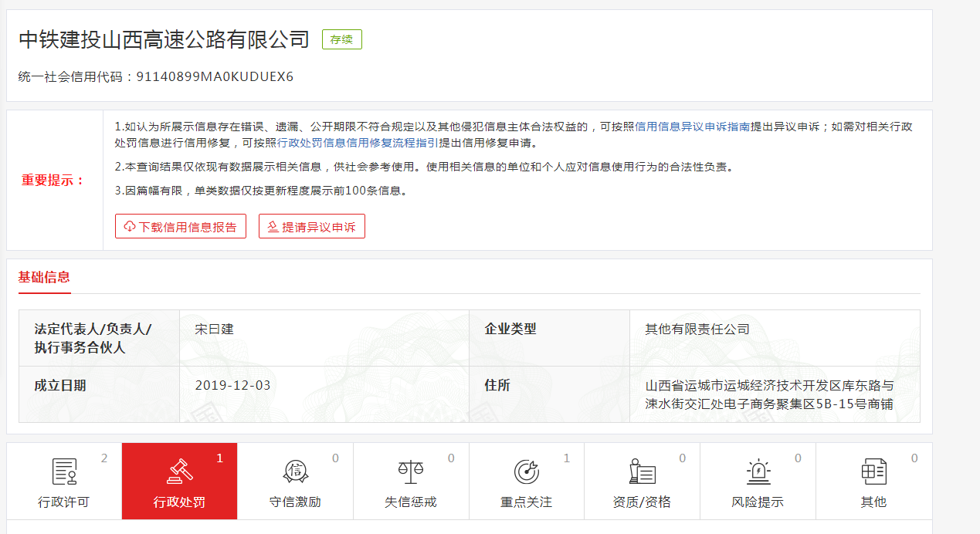
Task: Click the credit code 91140899MA0KUDUEX6
Action: [215, 77]
